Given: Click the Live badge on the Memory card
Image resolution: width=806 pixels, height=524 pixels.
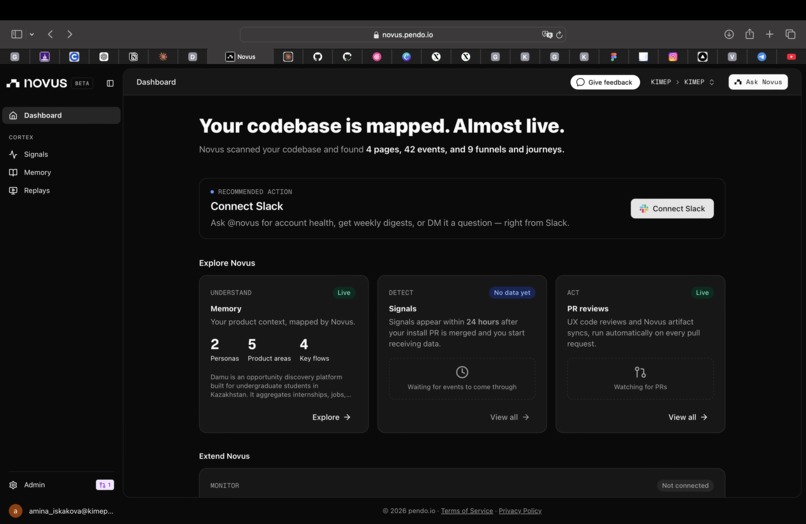Looking at the screenshot, I should point(344,293).
